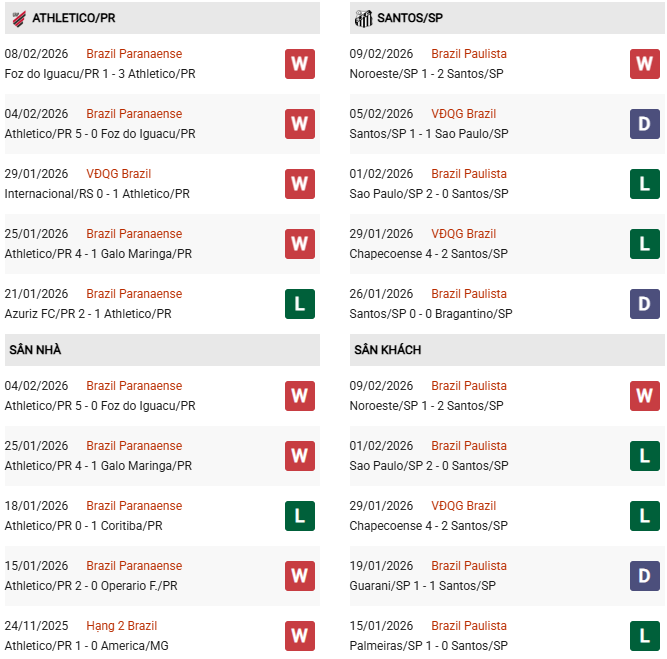Image resolution: width=667 pixels, height=659 pixels.
Task: Select the SÂN NHÀ section header
Action: (x=35, y=350)
